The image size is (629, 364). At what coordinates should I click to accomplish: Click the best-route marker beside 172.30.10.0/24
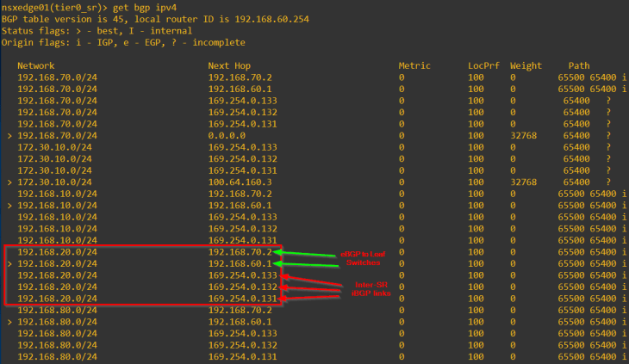point(9,182)
